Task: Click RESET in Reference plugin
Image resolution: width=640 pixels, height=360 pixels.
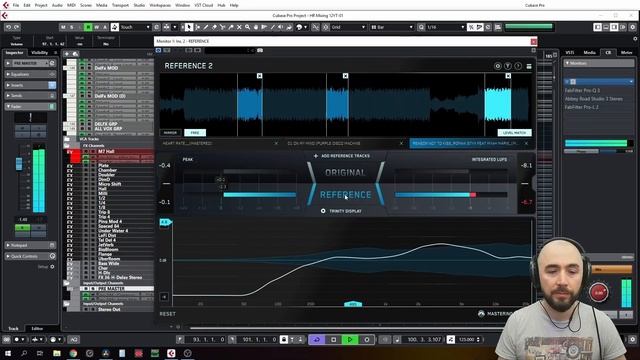Action: (x=167, y=314)
